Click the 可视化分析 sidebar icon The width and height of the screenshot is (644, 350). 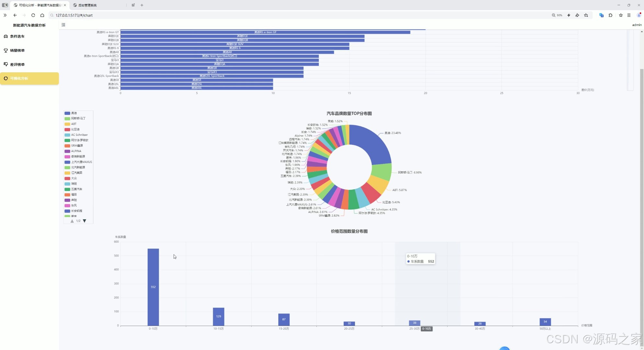coord(6,78)
